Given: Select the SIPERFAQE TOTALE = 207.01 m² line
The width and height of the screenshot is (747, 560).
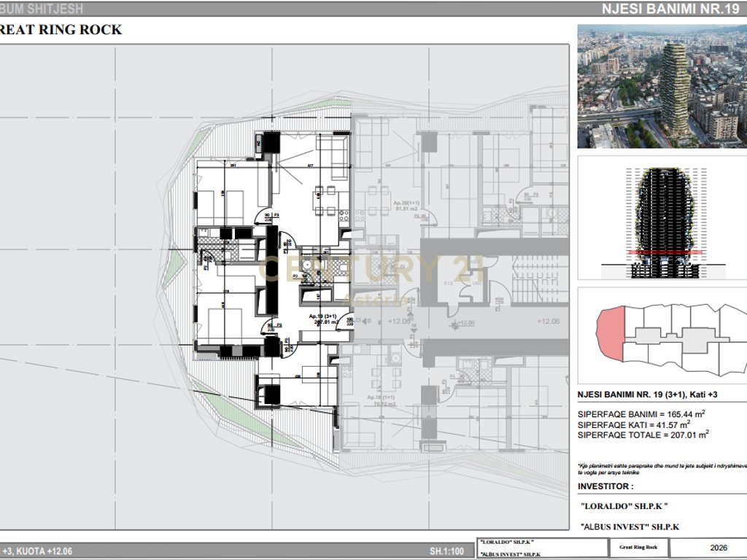Looking at the screenshot, I should (643, 435).
